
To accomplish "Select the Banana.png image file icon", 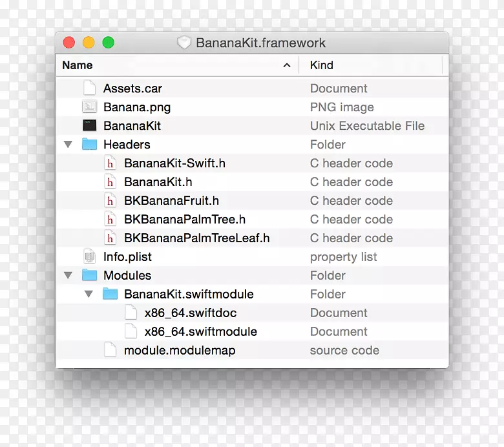I will pyautogui.click(x=89, y=107).
